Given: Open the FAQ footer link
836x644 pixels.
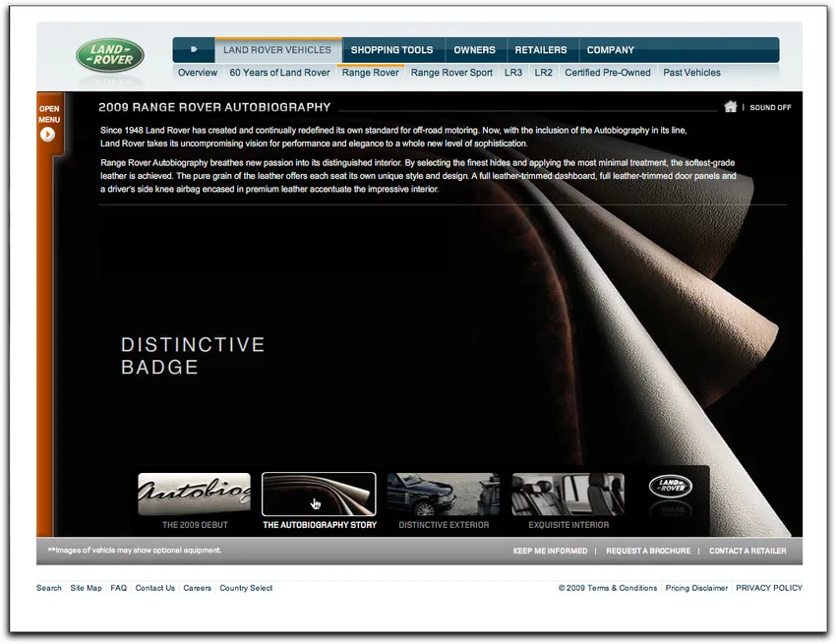Looking at the screenshot, I should click(118, 588).
